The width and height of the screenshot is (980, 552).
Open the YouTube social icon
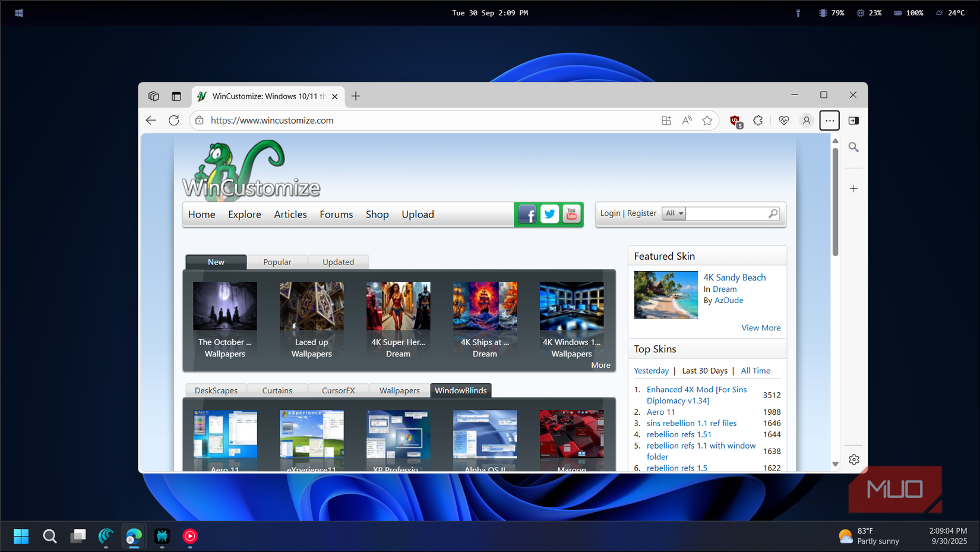(571, 214)
